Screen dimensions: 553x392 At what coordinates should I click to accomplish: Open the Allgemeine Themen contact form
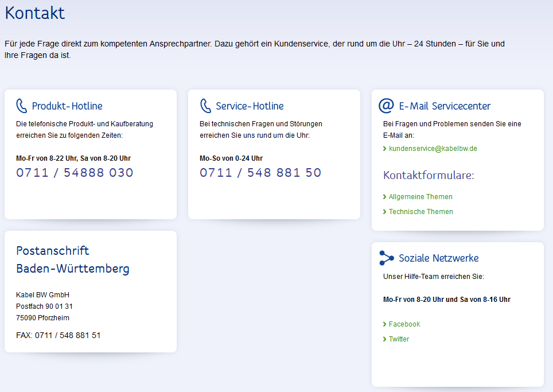[420, 197]
